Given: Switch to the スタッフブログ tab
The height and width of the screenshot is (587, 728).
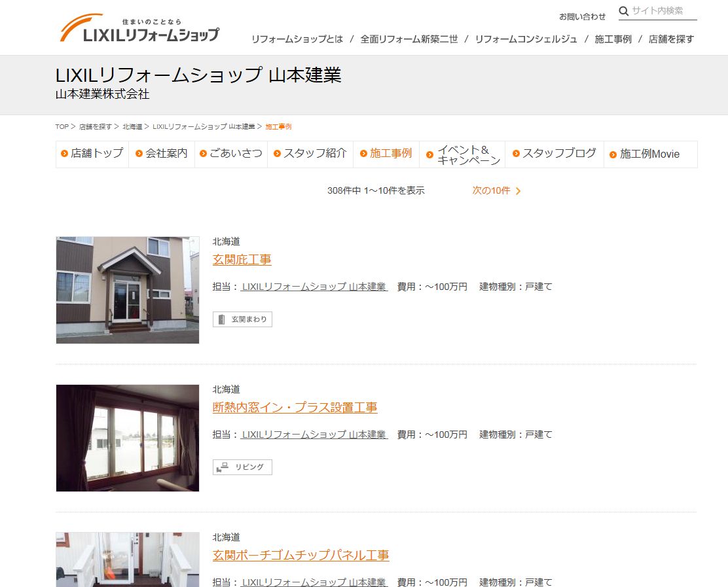Looking at the screenshot, I should [555, 154].
